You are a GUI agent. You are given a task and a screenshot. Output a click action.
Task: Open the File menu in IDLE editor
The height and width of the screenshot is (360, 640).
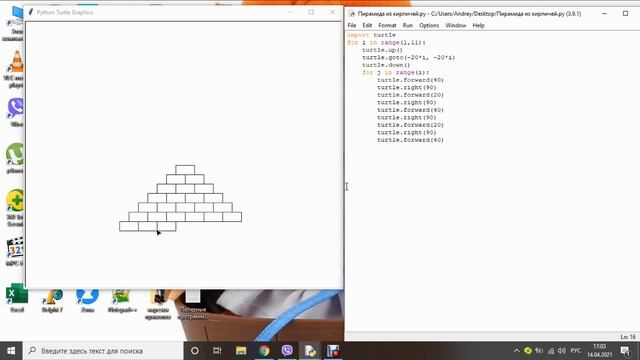click(351, 25)
